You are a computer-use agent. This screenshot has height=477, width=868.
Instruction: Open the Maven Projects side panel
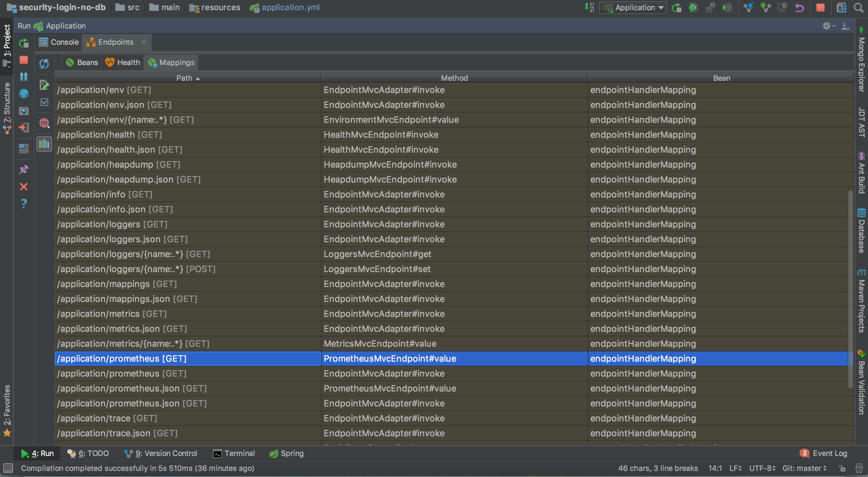pyautogui.click(x=861, y=301)
